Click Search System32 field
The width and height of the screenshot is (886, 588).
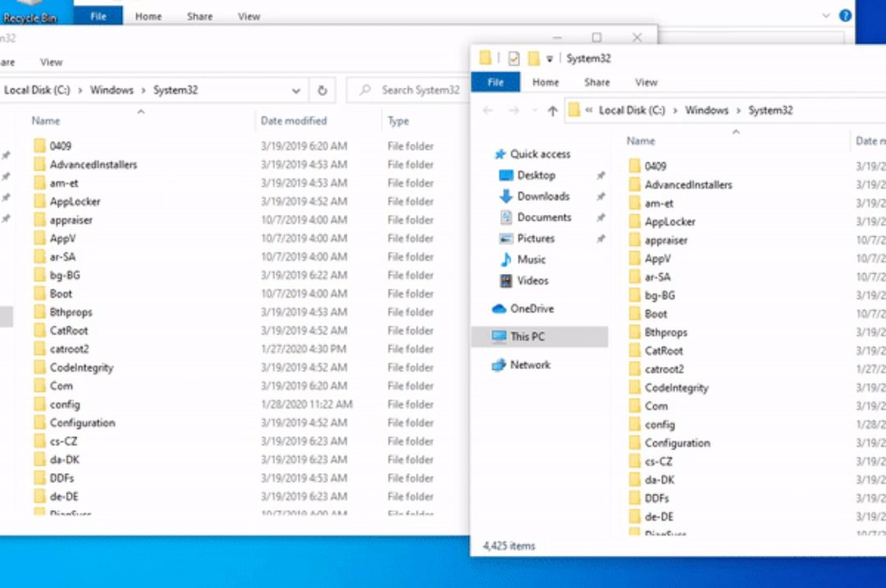pyautogui.click(x=409, y=90)
